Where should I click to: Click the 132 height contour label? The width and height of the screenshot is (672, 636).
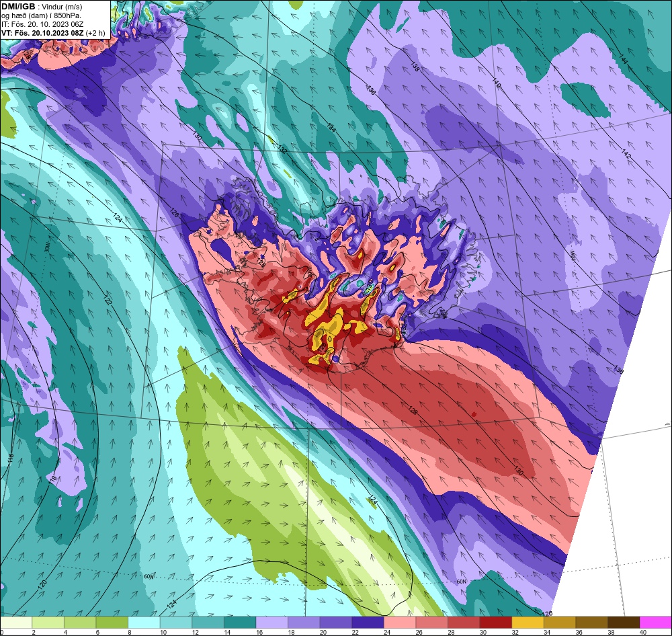(x=282, y=149)
